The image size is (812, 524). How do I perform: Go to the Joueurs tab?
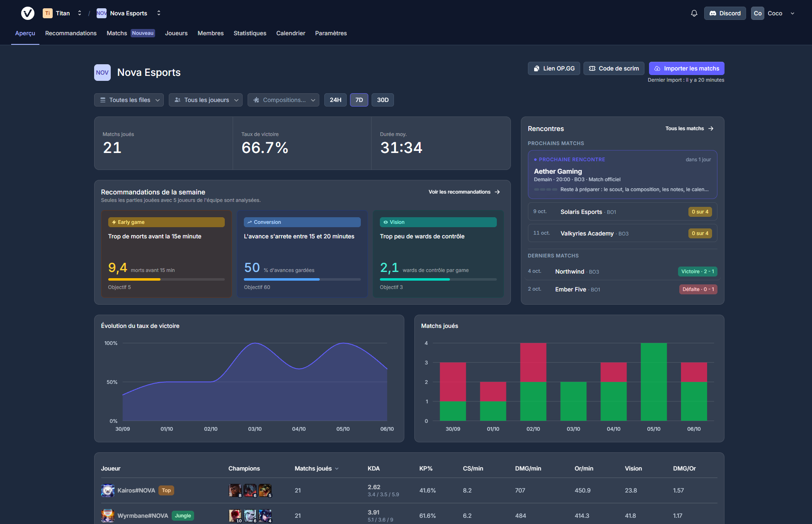[x=176, y=33]
